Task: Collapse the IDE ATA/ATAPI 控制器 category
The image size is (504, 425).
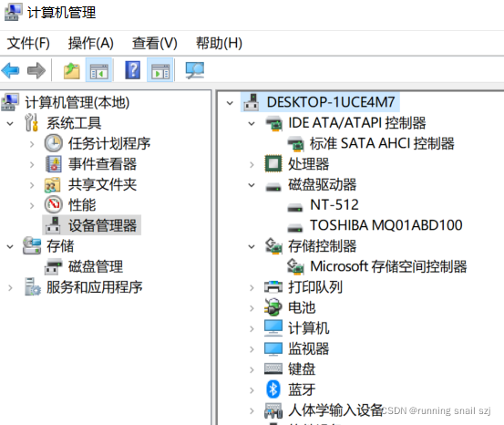Action: [x=252, y=123]
